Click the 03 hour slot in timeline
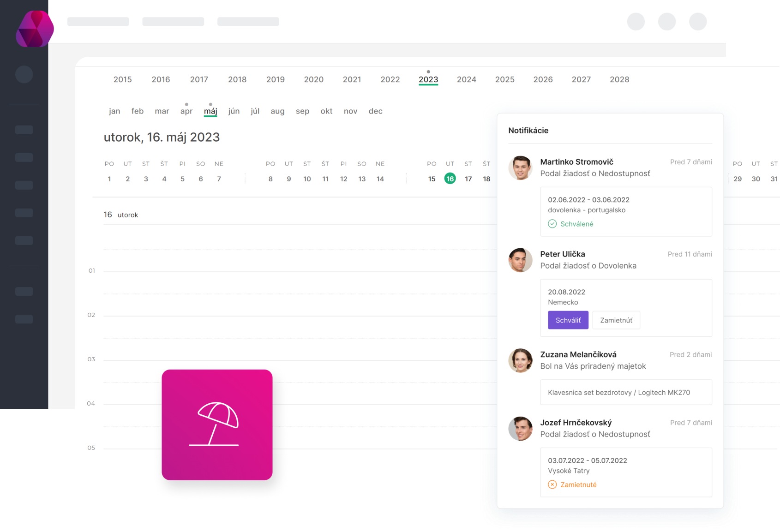Image resolution: width=780 pixels, height=532 pixels. [295, 359]
